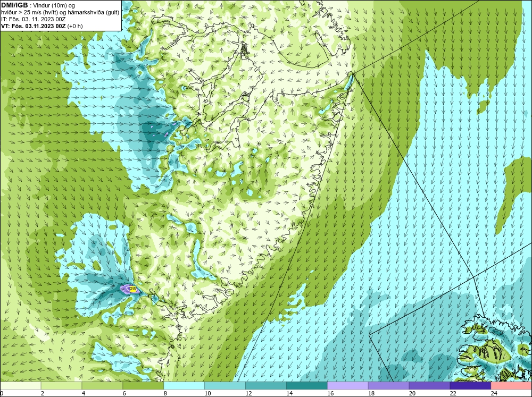
Task: Click the legend scale value '16'
Action: click(x=330, y=393)
